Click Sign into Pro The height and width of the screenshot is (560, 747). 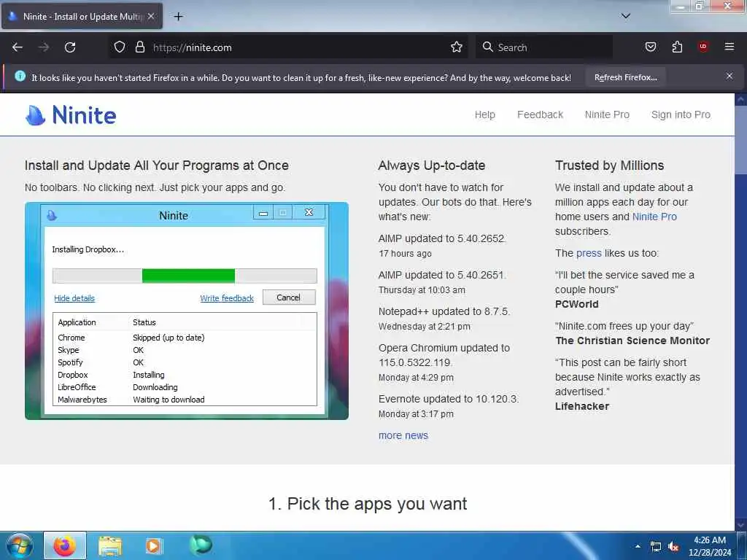click(681, 114)
